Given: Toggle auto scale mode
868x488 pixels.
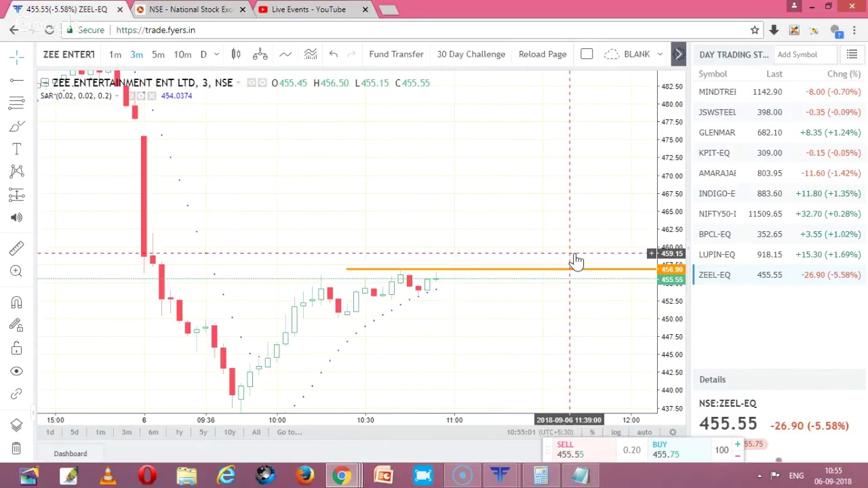Looking at the screenshot, I should [x=644, y=432].
